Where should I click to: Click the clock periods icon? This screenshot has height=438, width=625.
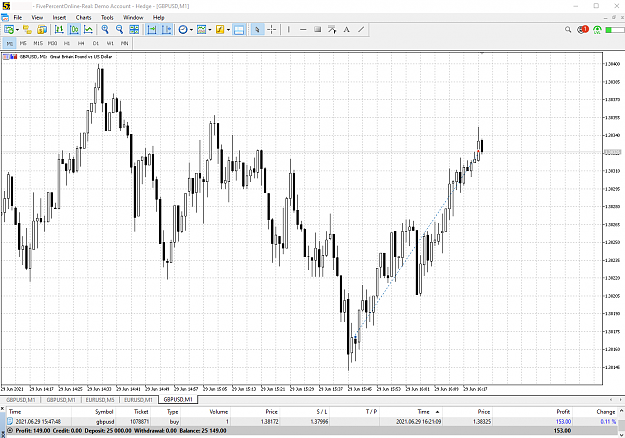183,29
